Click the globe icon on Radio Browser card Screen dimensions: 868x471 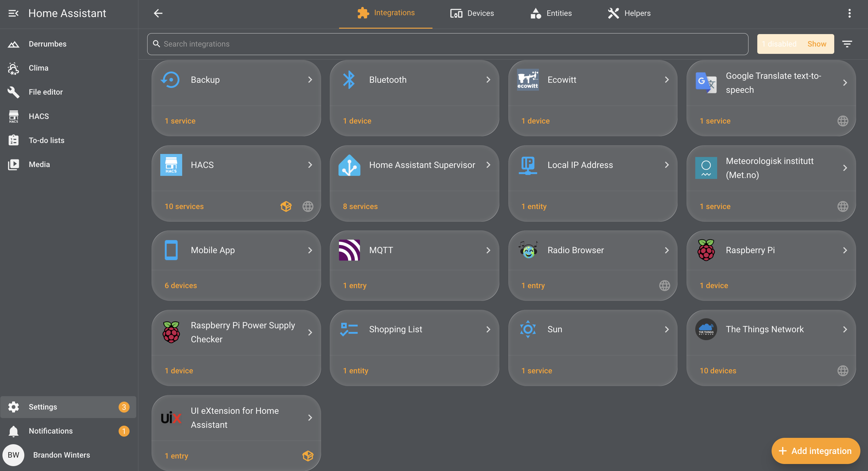click(665, 286)
